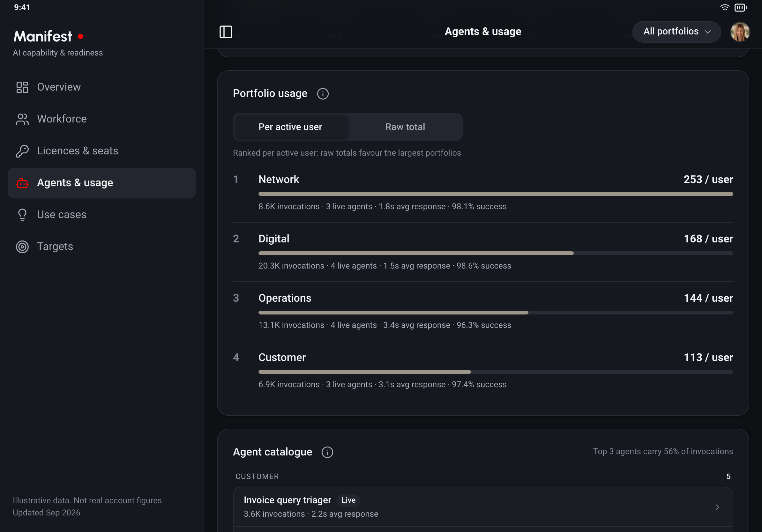Click the Customer usage progress bar
This screenshot has height=532, width=762.
click(x=496, y=372)
